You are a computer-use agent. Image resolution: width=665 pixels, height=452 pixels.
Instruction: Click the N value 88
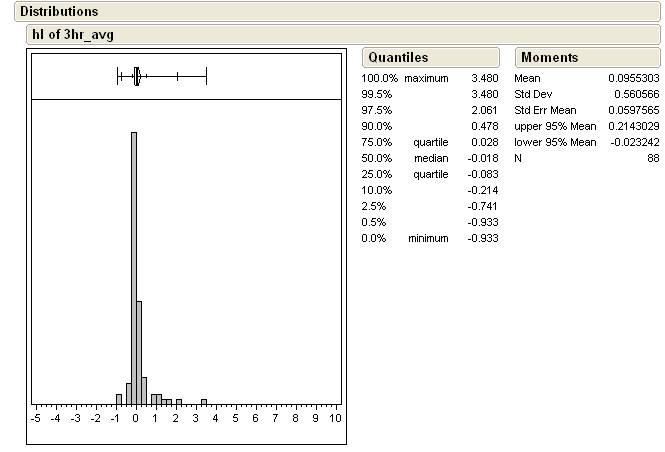tap(654, 158)
